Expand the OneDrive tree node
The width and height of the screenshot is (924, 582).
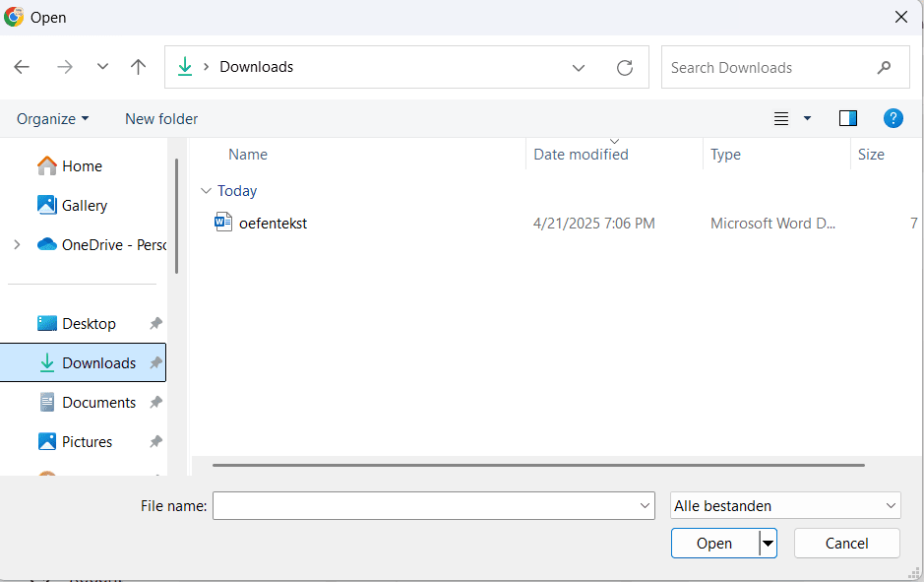(x=17, y=244)
